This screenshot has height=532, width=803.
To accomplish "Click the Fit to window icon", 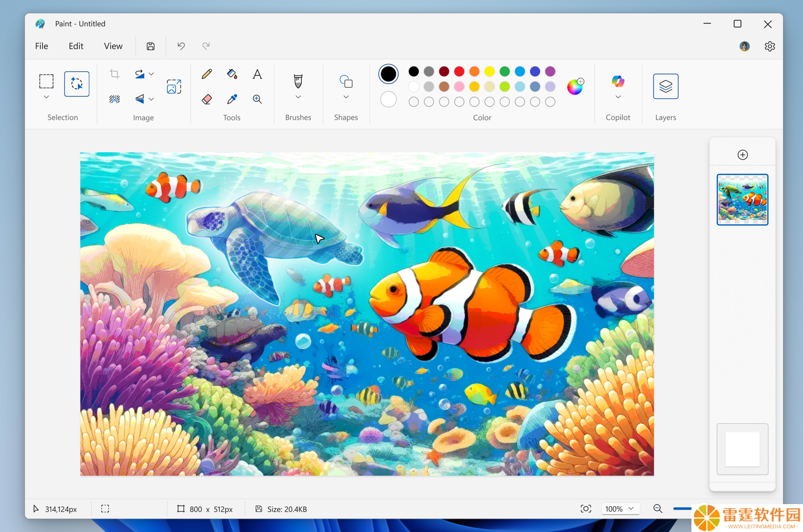I will pyautogui.click(x=586, y=509).
